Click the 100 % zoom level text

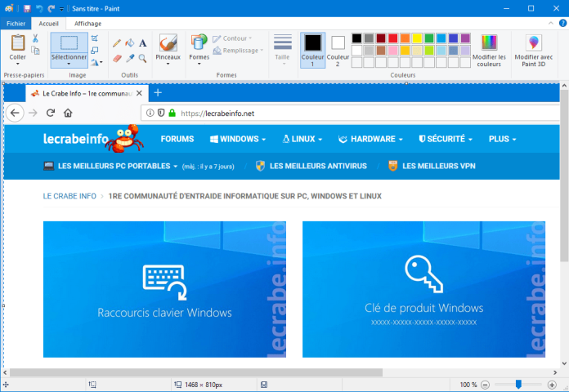[x=468, y=385]
